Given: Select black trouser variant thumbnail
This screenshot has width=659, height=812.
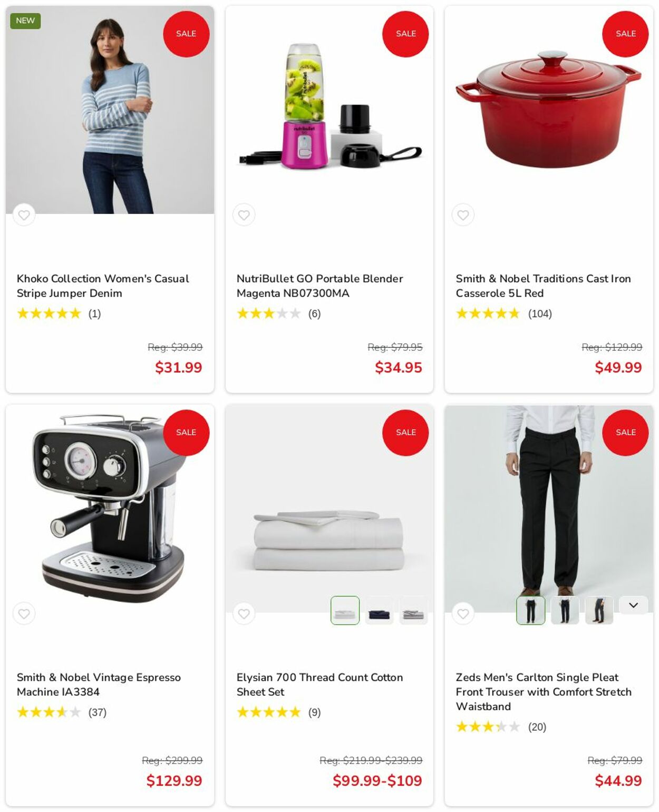Looking at the screenshot, I should [531, 610].
